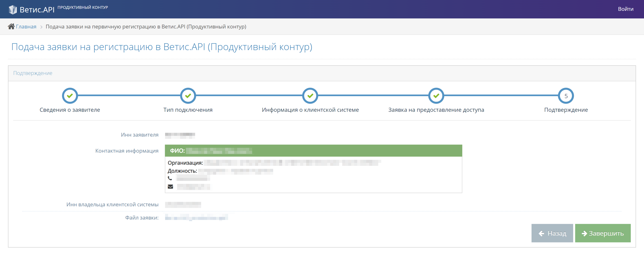This screenshot has width=644, height=276.
Task: Click the Контактная информация field label
Action: point(127,151)
